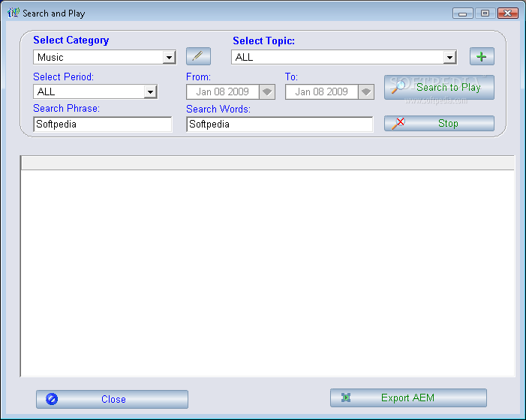
Task: Open the From date picker arrow
Action: pyautogui.click(x=267, y=91)
